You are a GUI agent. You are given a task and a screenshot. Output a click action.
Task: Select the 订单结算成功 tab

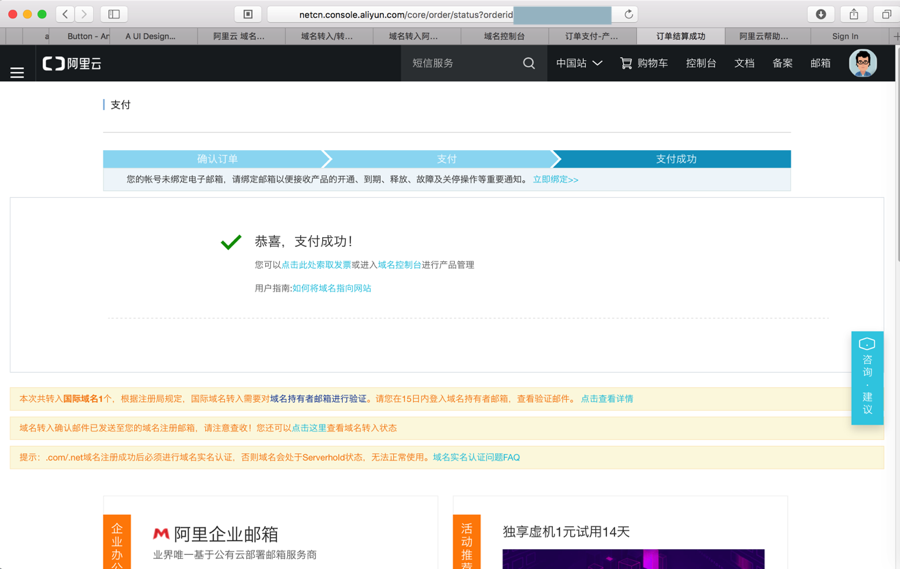pos(680,36)
